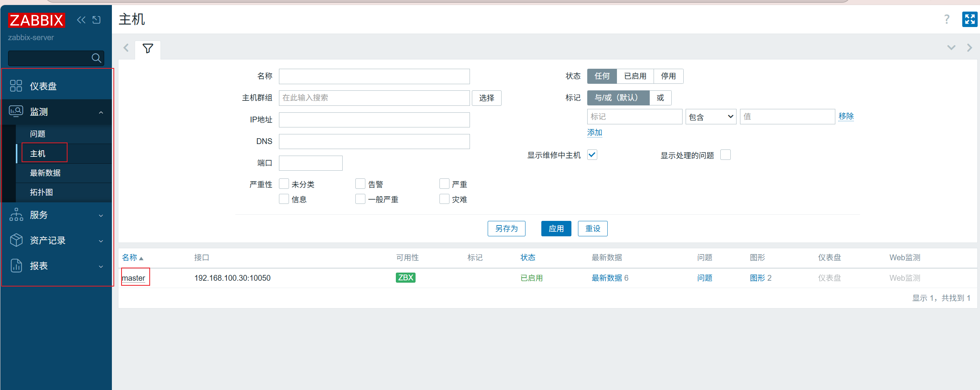Select status 停用
Viewport: 980px width, 390px height.
tap(668, 76)
